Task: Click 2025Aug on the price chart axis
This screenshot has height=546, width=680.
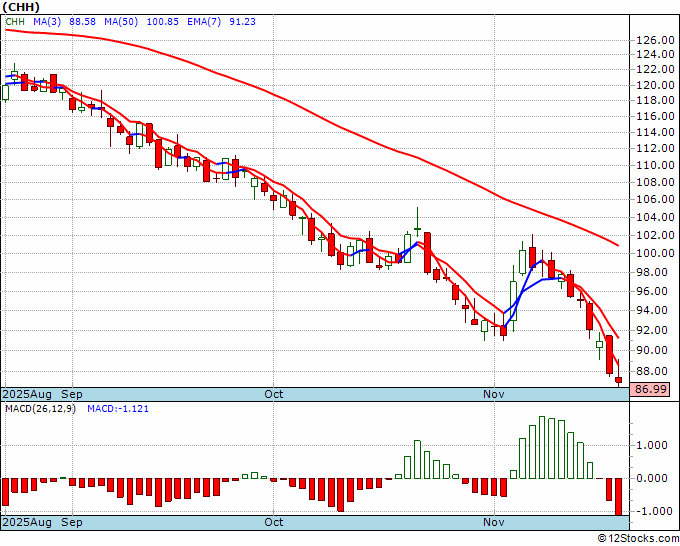Action: (x=27, y=394)
